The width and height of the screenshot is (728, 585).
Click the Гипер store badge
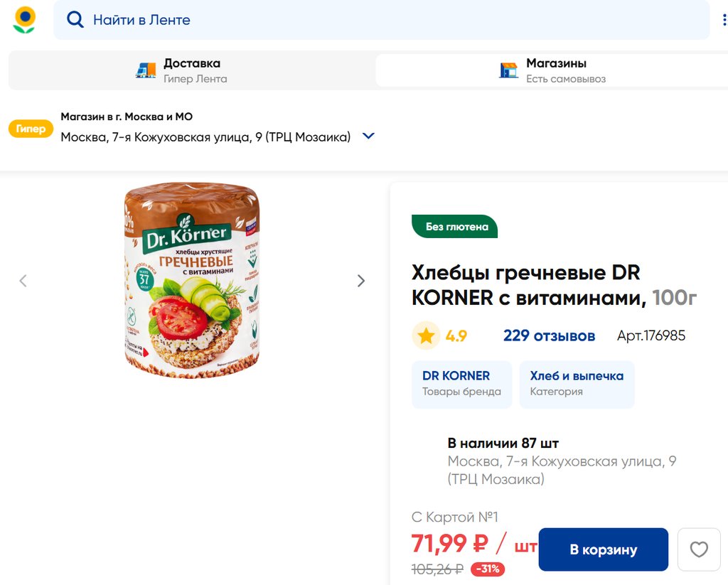[31, 129]
